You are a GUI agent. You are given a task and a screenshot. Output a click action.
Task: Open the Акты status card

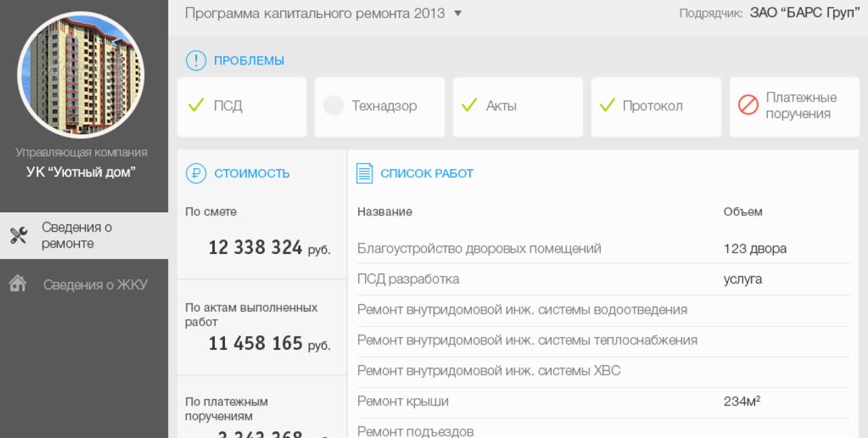(x=518, y=107)
